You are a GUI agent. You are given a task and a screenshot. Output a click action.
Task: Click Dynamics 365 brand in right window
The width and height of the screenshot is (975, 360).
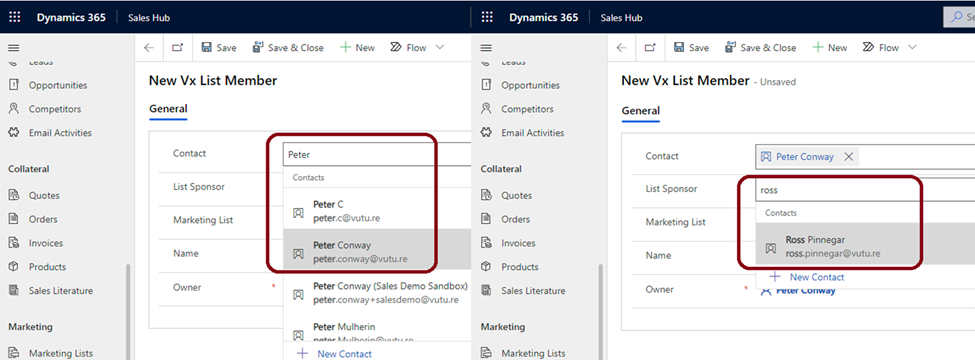coord(543,17)
